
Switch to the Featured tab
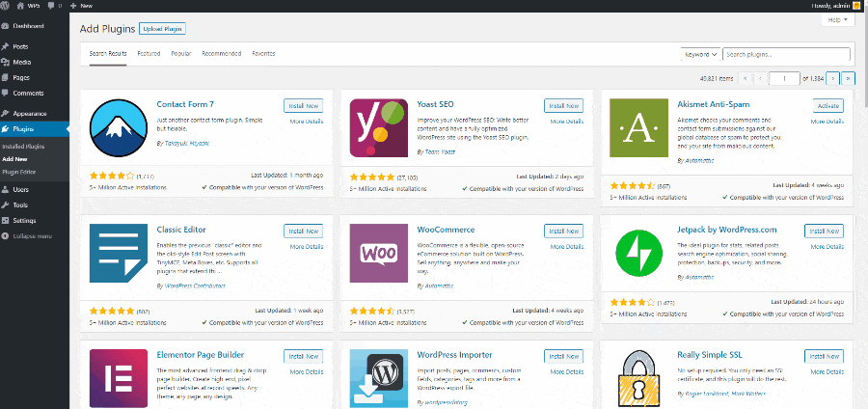(149, 54)
